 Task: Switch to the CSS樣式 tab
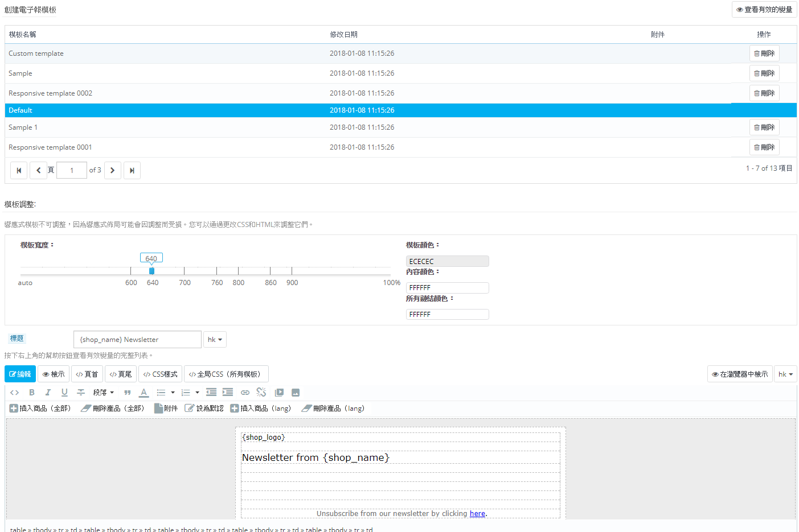click(160, 374)
